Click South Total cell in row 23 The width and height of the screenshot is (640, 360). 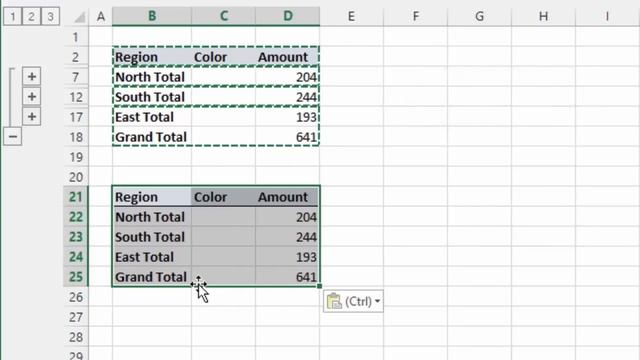(152, 237)
